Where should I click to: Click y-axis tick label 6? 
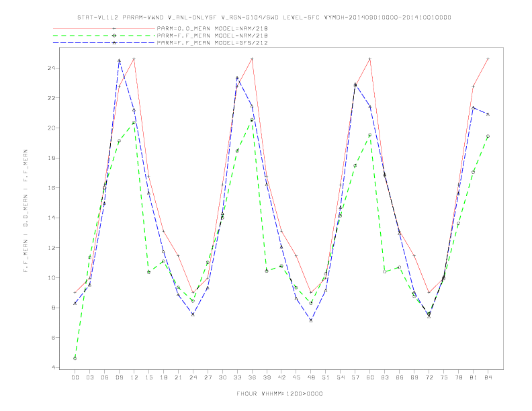(x=53, y=337)
